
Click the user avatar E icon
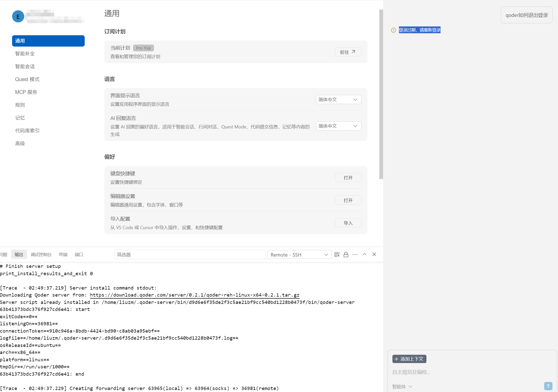[x=18, y=17]
